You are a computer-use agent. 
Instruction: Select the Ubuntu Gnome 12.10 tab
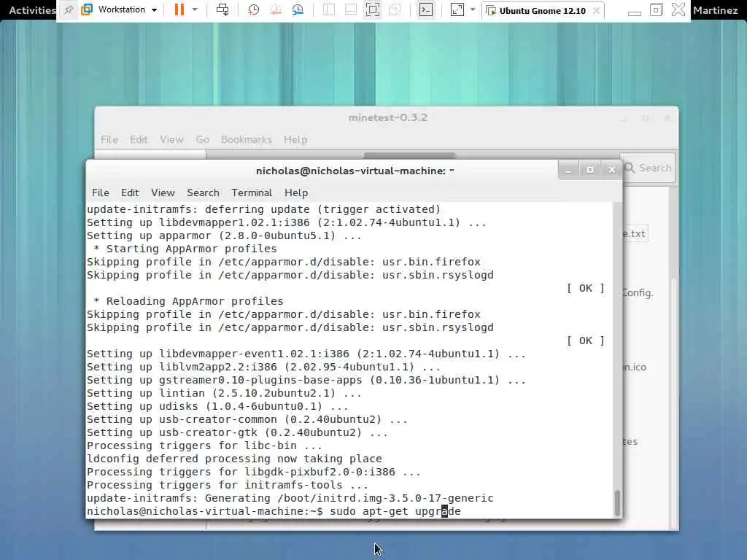click(x=542, y=10)
